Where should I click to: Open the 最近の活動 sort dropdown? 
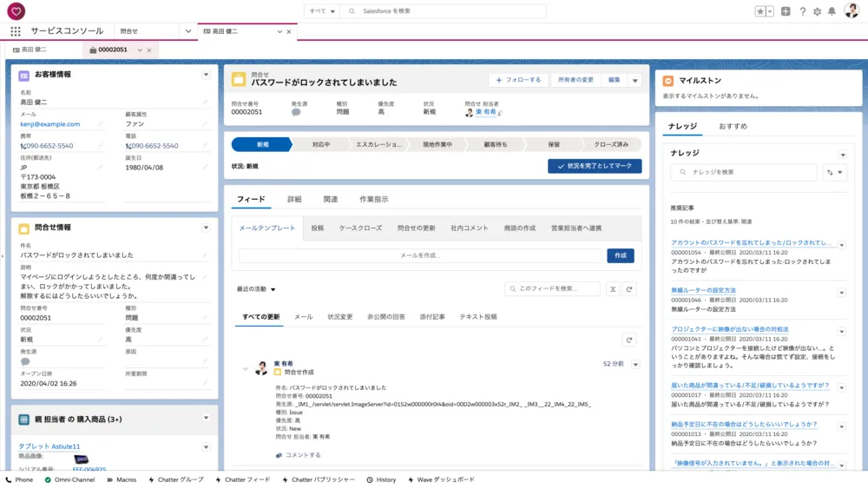click(256, 289)
